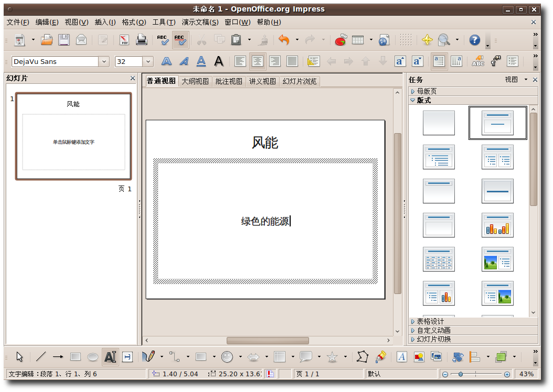Toggle the Text tool in drawing toolbar

(110, 357)
